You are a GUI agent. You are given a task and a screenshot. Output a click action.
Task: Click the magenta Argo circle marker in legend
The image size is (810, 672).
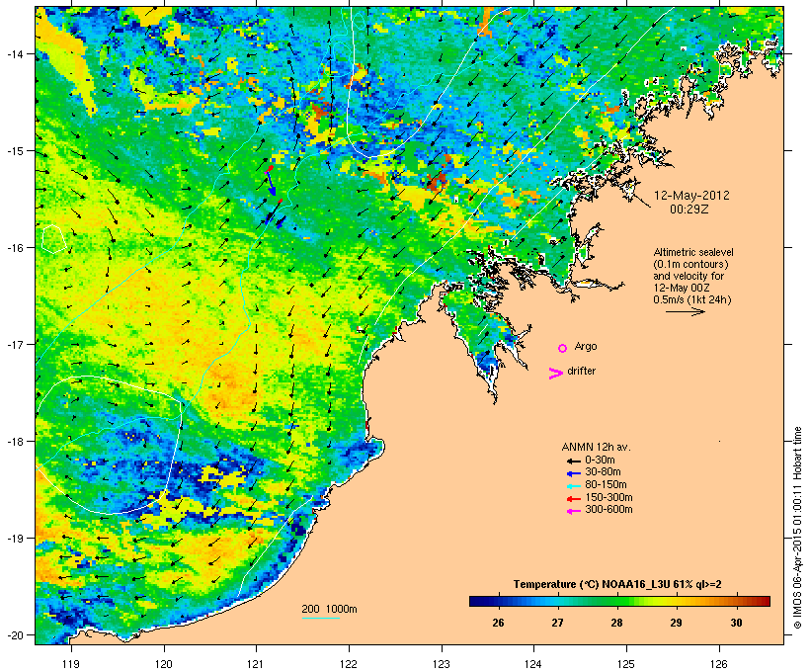pyautogui.click(x=563, y=349)
